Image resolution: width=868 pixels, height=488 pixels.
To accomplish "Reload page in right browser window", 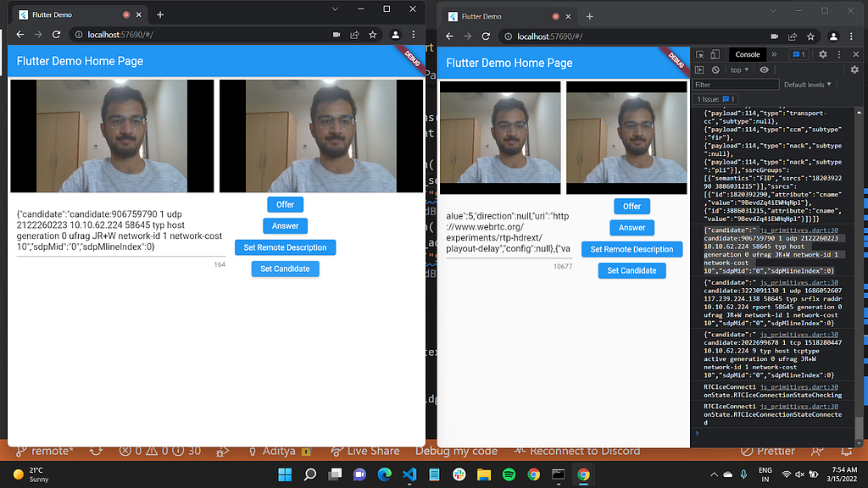I will pyautogui.click(x=486, y=36).
